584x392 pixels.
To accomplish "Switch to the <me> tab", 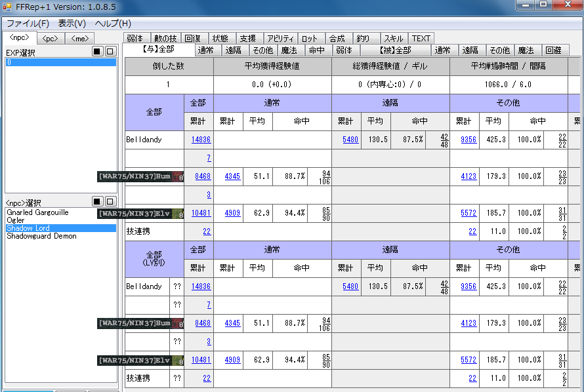I will coord(80,39).
